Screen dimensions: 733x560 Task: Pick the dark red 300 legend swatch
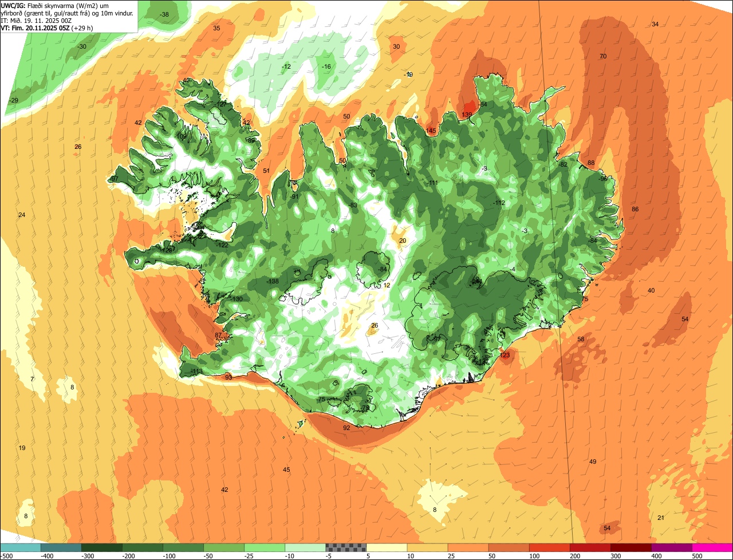coord(631,547)
